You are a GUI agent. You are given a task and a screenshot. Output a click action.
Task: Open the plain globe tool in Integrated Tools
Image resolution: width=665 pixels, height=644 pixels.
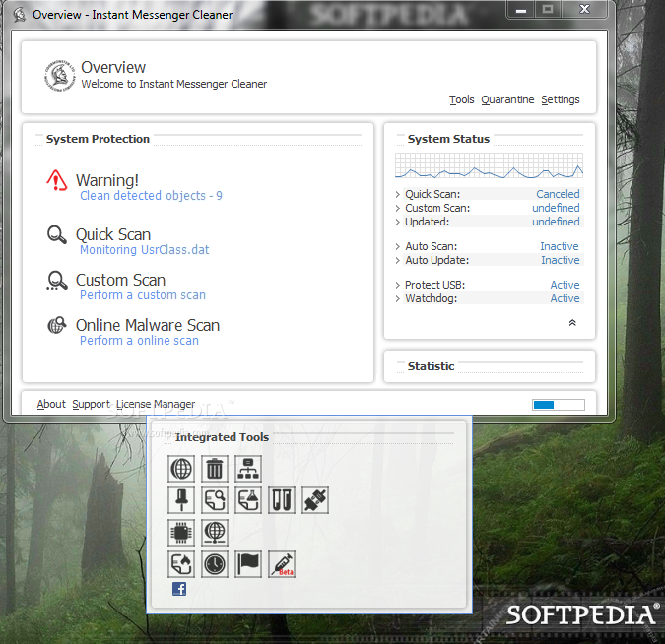pos(181,469)
